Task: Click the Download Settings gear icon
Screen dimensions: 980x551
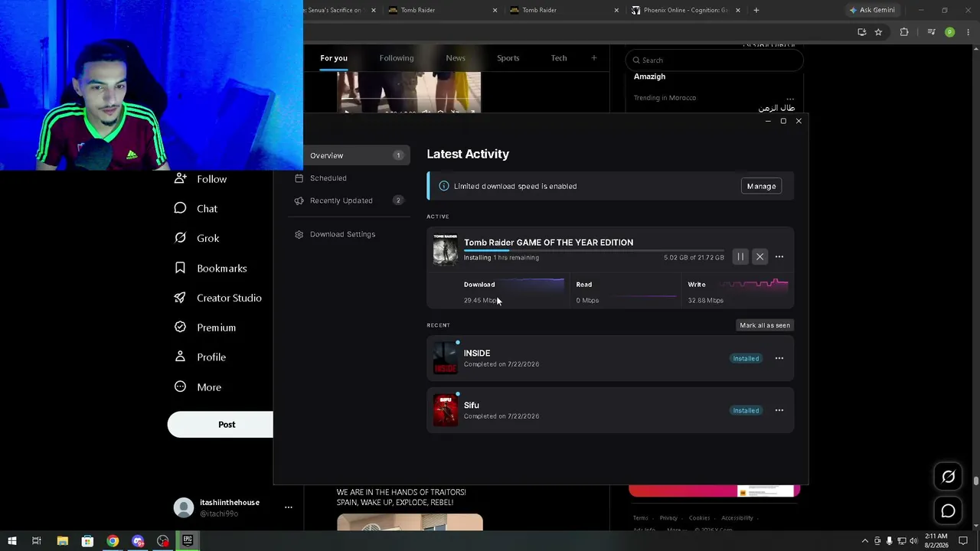Action: [299, 234]
